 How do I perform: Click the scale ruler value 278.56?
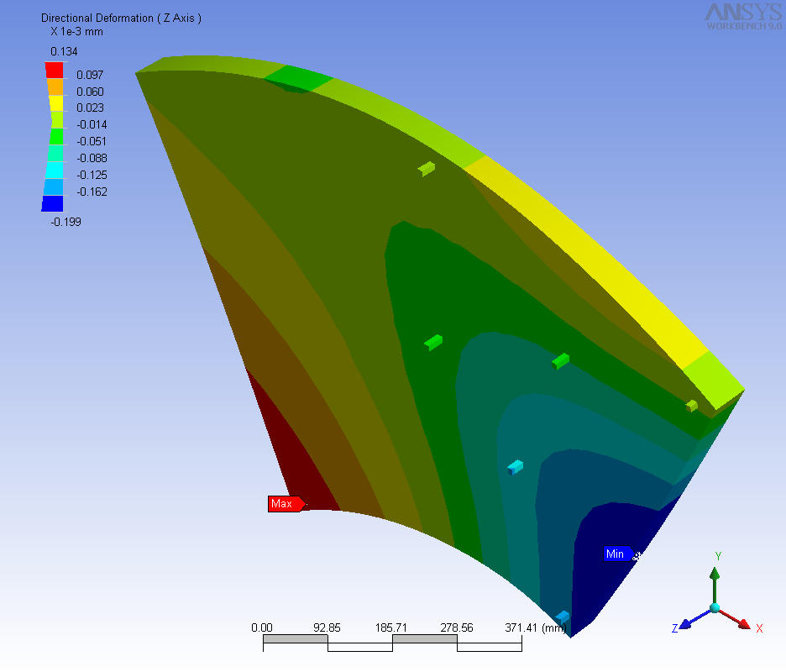pos(456,627)
